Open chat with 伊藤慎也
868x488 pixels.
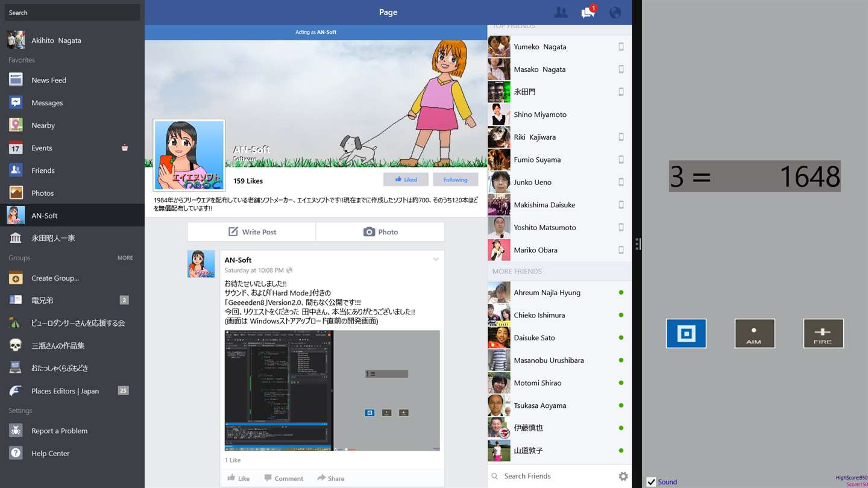[x=559, y=428]
